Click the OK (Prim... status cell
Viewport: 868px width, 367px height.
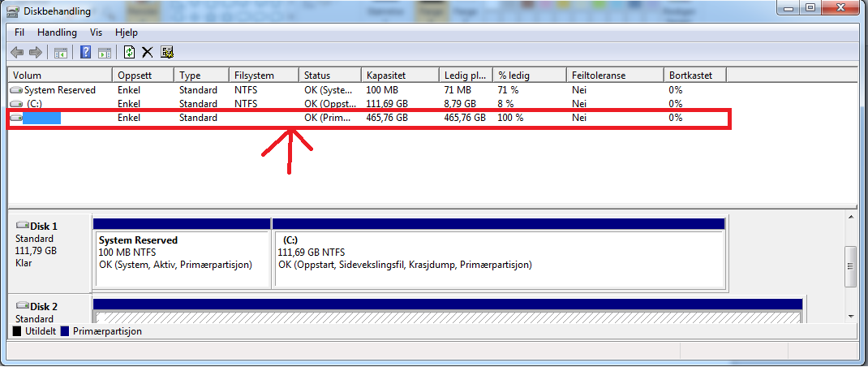pyautogui.click(x=328, y=118)
